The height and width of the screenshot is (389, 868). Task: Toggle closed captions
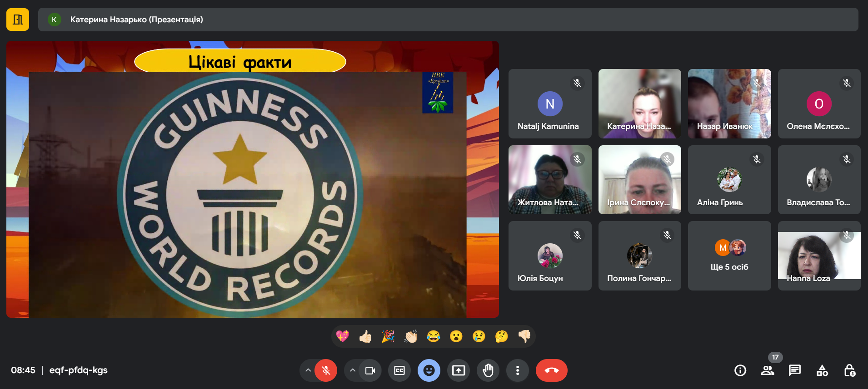399,370
